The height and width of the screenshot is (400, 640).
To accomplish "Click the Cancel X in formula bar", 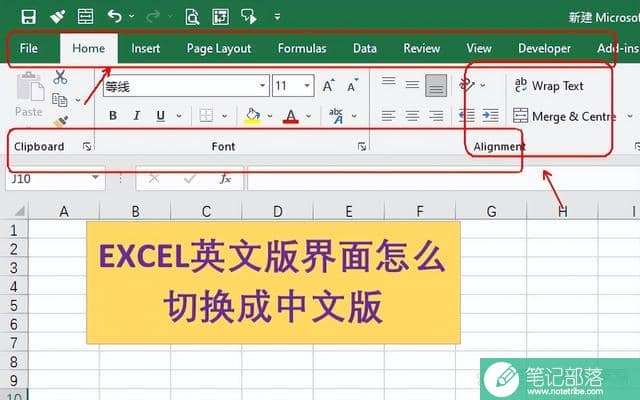I will coord(154,178).
